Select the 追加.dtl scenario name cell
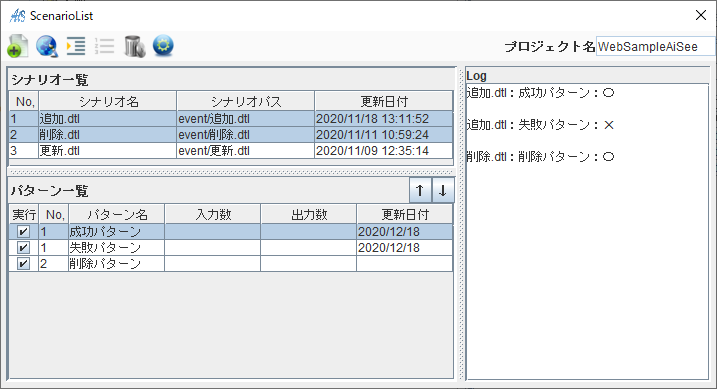This screenshot has height=389, width=717. click(107, 119)
